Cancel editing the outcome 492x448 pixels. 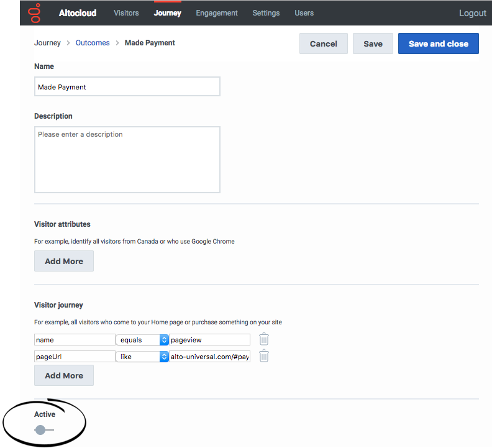[324, 43]
